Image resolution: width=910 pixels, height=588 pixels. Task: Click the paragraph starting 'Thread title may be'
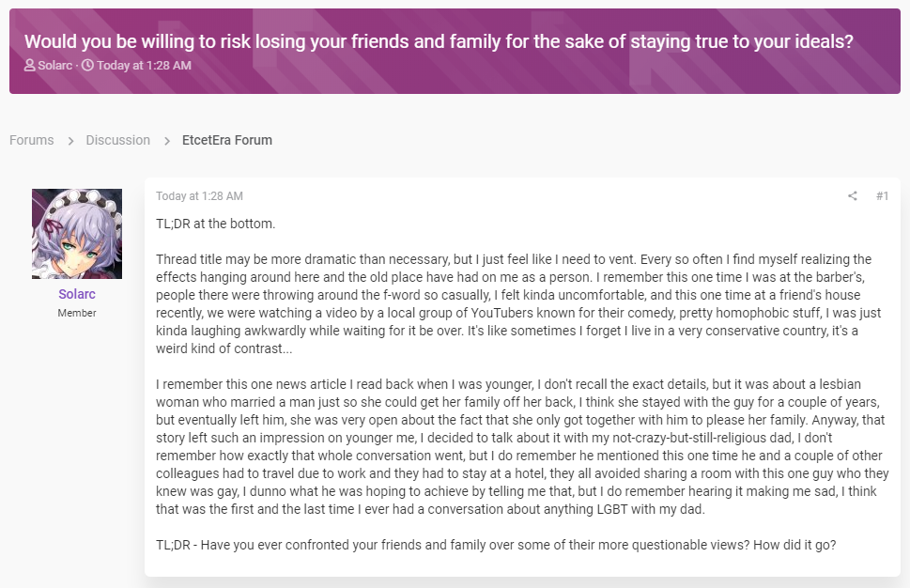click(518, 303)
